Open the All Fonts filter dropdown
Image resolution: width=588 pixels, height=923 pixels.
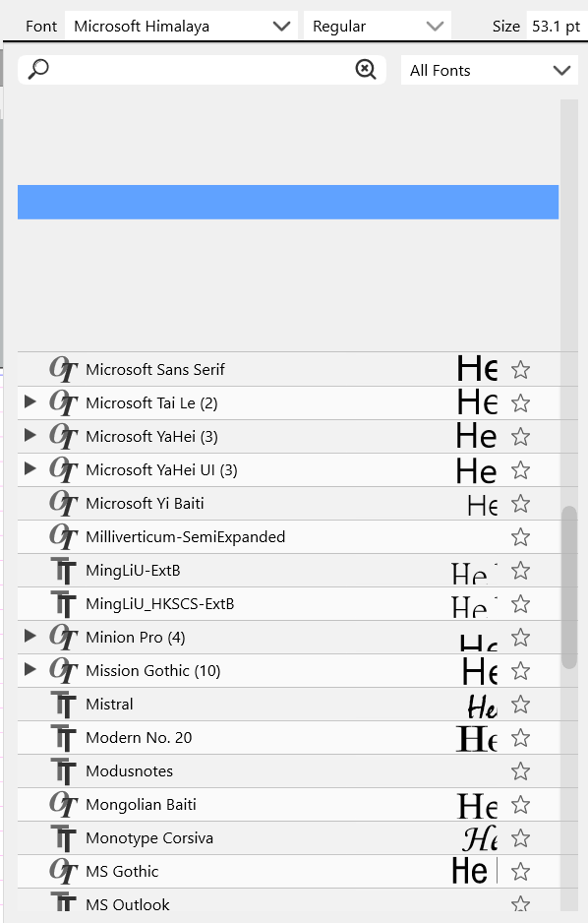[x=490, y=71]
